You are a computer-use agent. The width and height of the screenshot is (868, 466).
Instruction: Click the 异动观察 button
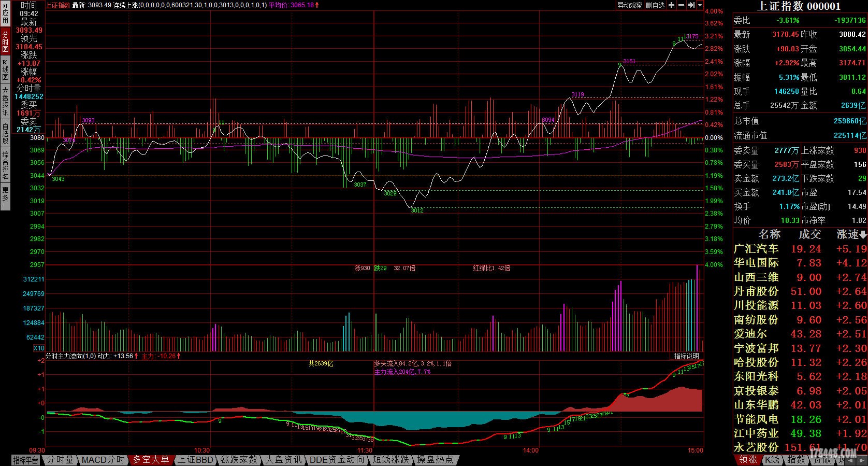(x=629, y=5)
